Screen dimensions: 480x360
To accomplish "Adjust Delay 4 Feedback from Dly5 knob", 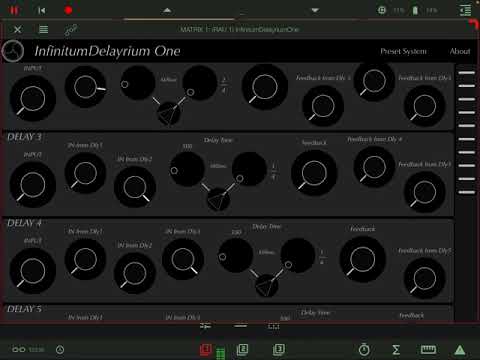I will click(x=425, y=278).
